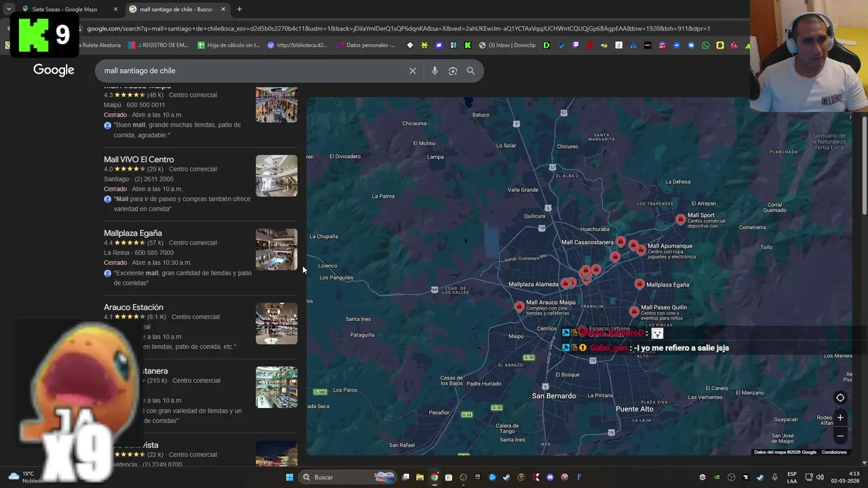Open Mall VIVO El Centro photo thumbnail
The image size is (868, 488).
pyautogui.click(x=276, y=176)
